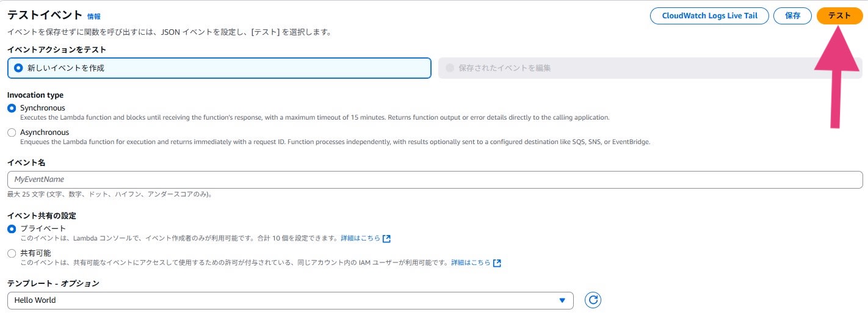Click the Asynchronous description text
This screenshot has width=868, height=315.
(x=335, y=142)
